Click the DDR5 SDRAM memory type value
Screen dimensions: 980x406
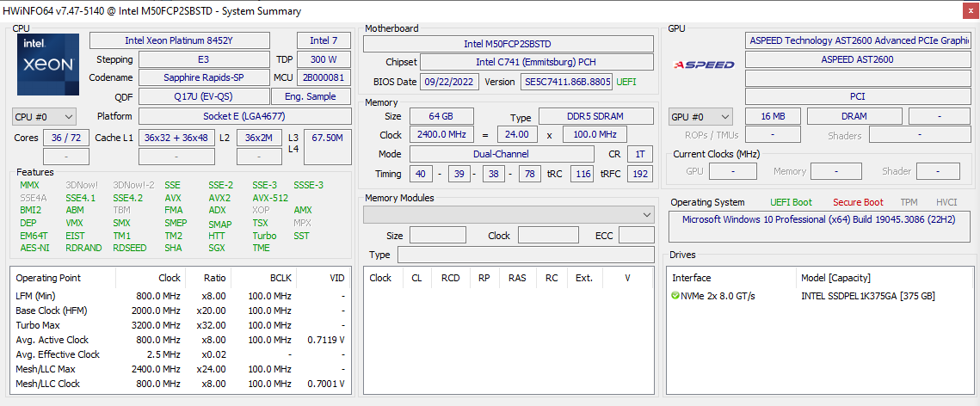click(598, 116)
